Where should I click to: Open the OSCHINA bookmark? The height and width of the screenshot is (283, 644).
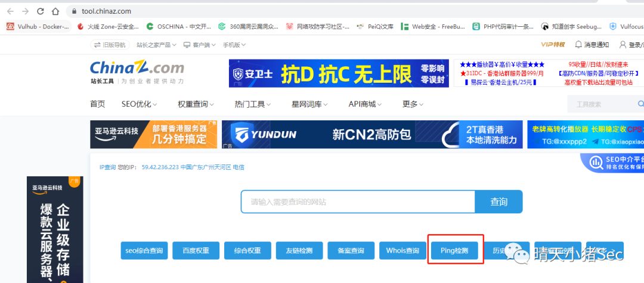(179, 27)
